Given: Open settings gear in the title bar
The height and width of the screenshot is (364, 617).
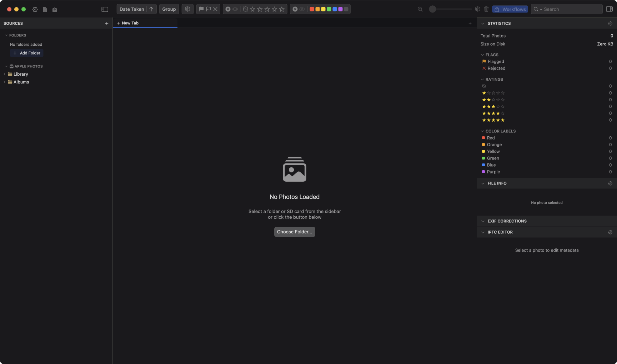Looking at the screenshot, I should pos(35,10).
